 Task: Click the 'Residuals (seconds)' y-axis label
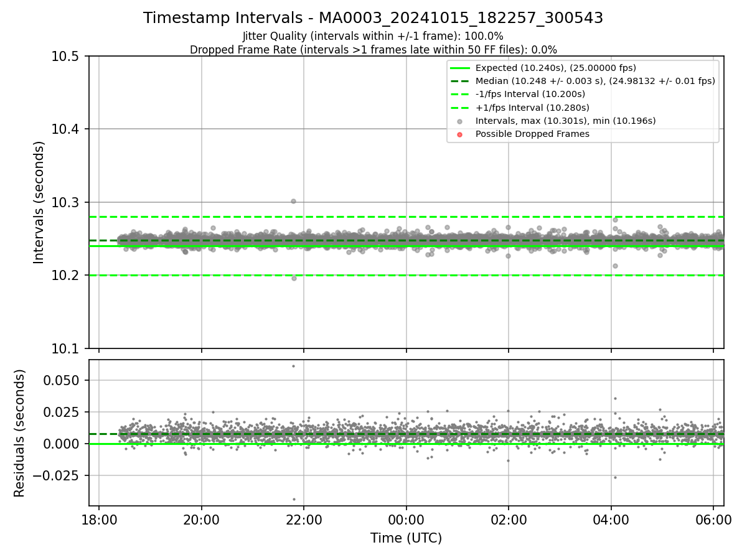(x=19, y=433)
